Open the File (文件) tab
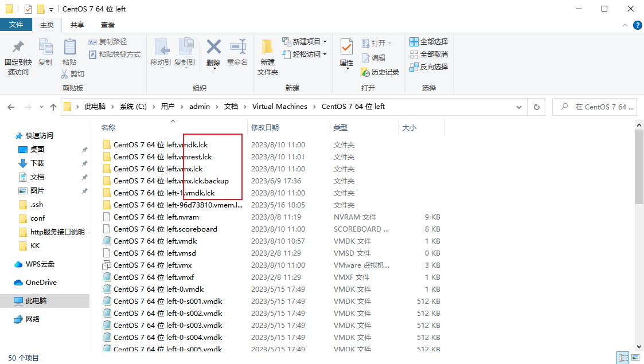Screen dimensions: 644x364 [16, 25]
